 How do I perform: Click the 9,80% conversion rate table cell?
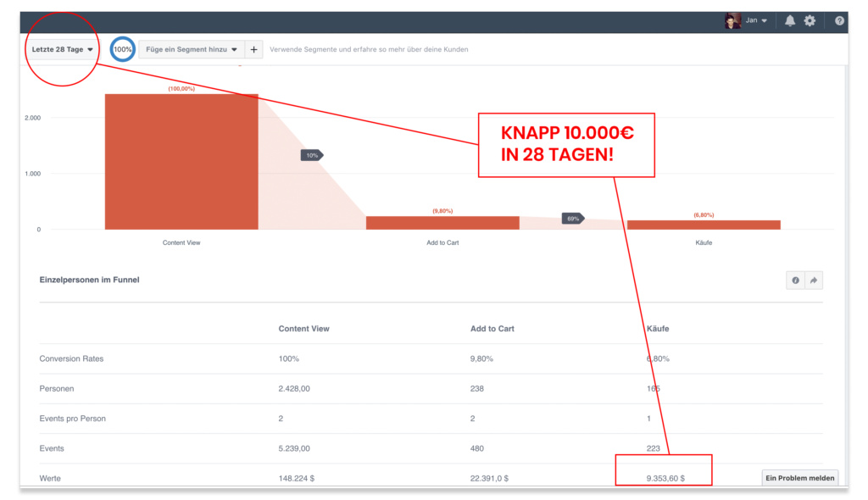481,358
